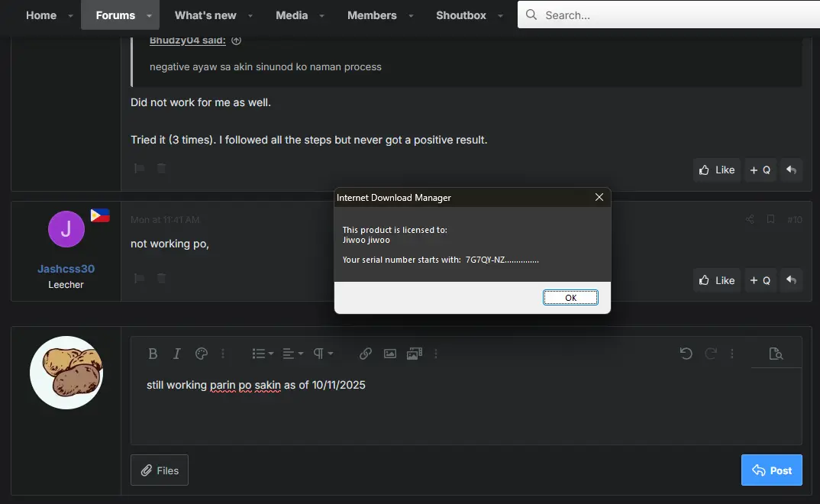Viewport: 820px width, 504px height.
Task: Reply arrow on Jashcss30's post
Action: pyautogui.click(x=791, y=280)
